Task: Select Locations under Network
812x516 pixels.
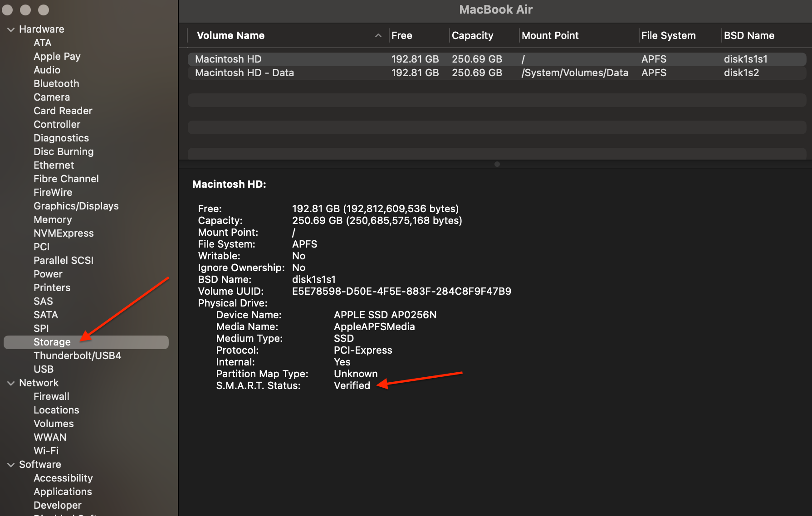Action: tap(56, 410)
